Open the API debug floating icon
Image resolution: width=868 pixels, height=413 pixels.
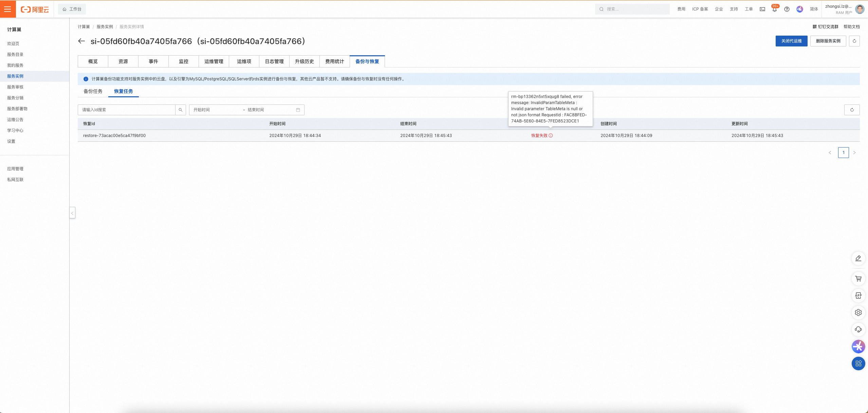(x=858, y=296)
